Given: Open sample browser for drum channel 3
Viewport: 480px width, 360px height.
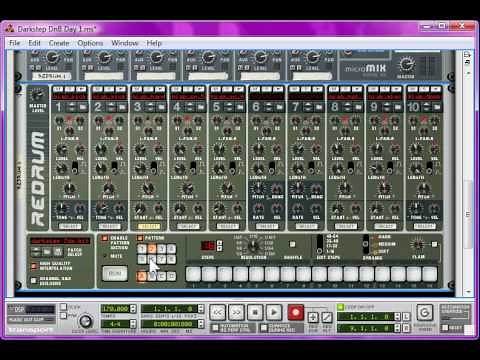Looking at the screenshot, I should tap(162, 107).
